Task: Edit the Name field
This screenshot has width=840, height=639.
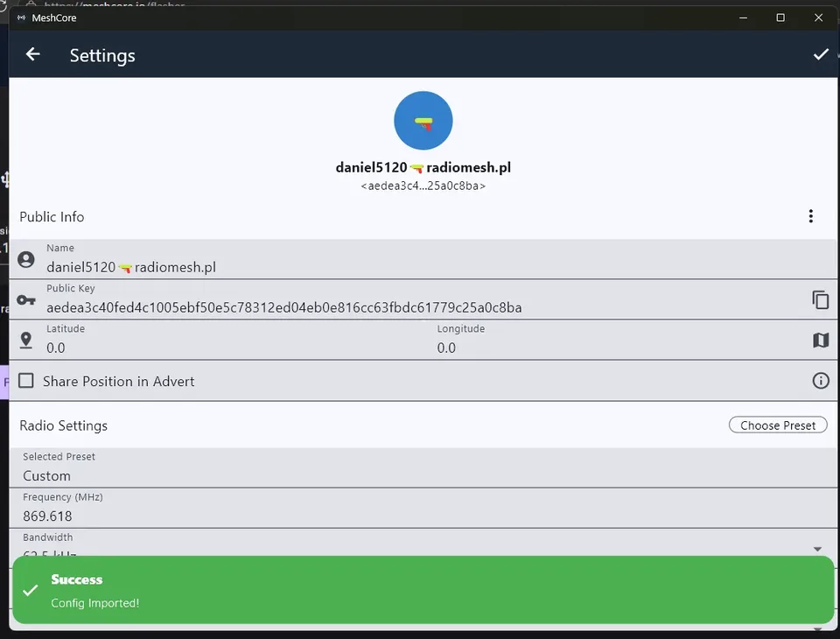Action: point(423,259)
